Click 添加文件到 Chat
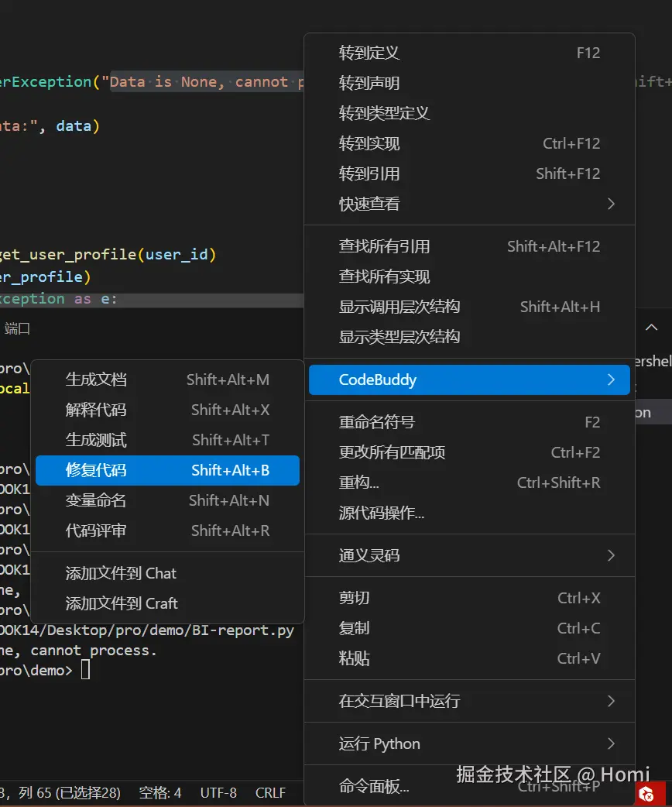Screen dimensions: 672x807 [122, 573]
